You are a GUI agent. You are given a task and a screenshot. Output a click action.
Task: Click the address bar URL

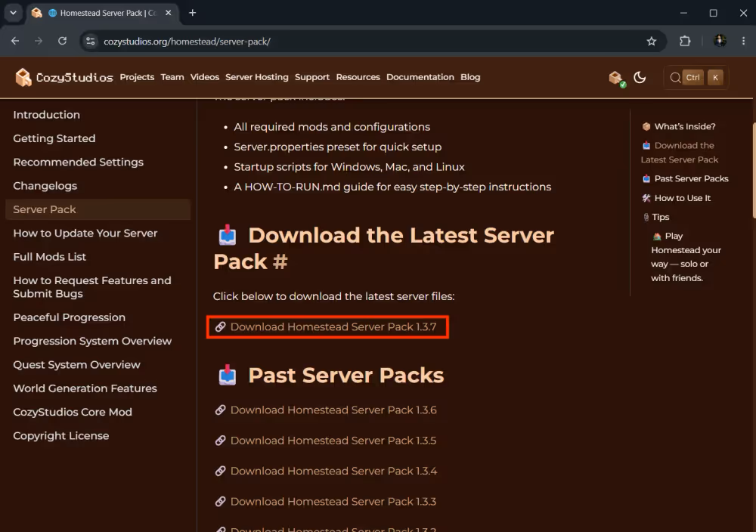pos(187,42)
